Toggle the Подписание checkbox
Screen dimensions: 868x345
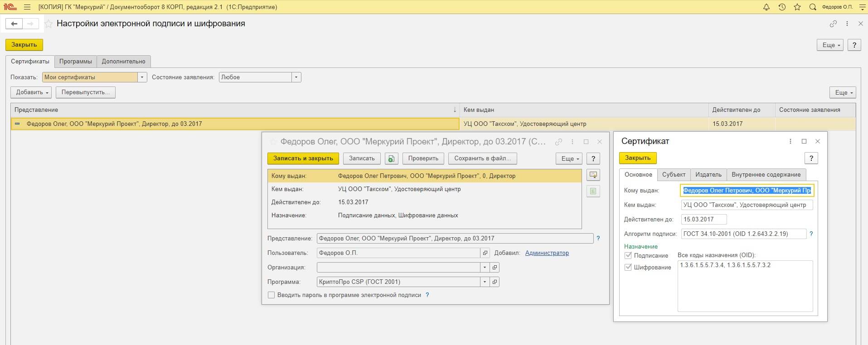click(628, 256)
